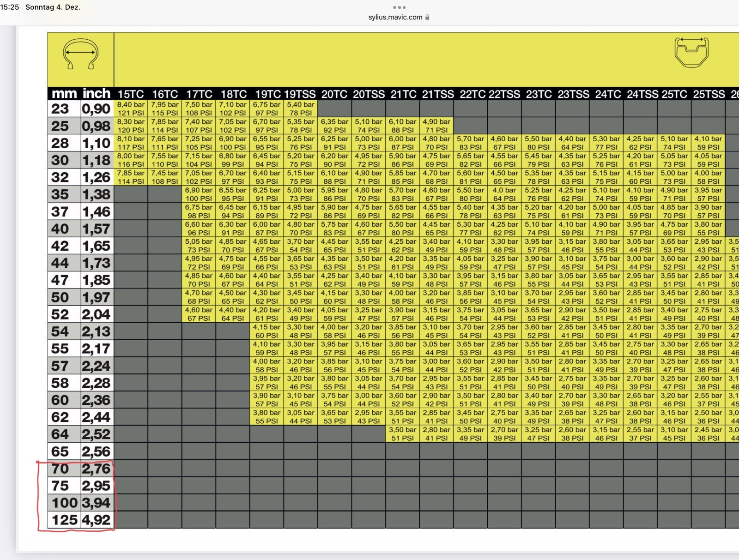Screen dimensions: 739x560
Task: Open the three-dot multitasking menu at top
Action: 399,7
